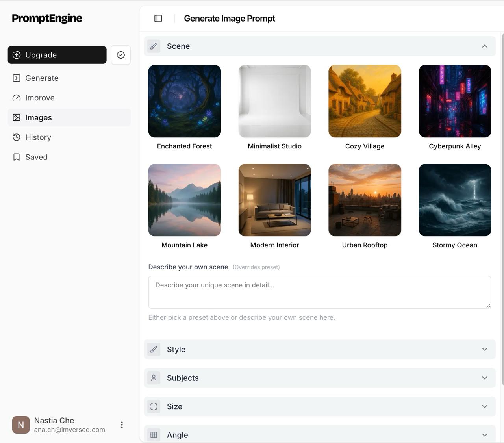Open the Generate menu item
Viewport: 504px width, 443px height.
[x=42, y=78]
